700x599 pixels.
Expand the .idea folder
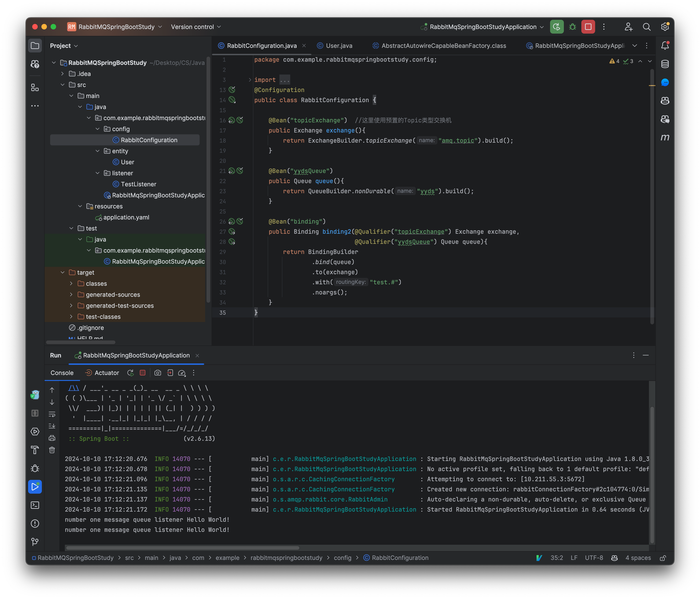pyautogui.click(x=63, y=73)
